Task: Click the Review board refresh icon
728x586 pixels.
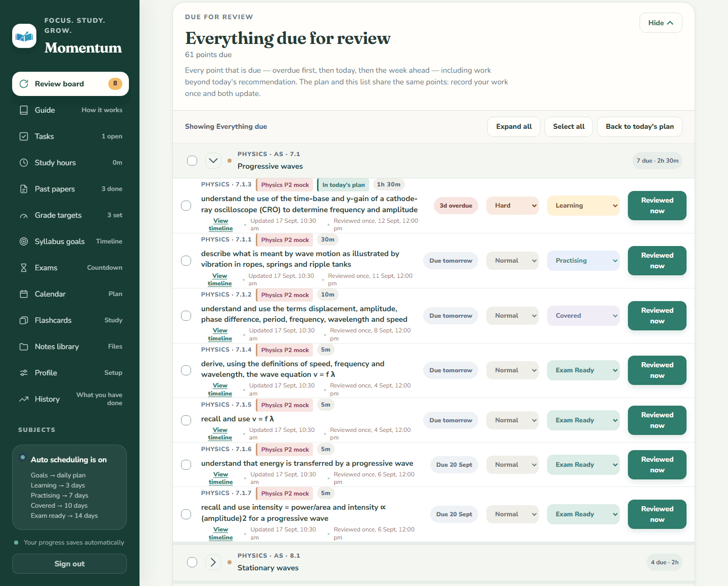Action: (x=24, y=84)
